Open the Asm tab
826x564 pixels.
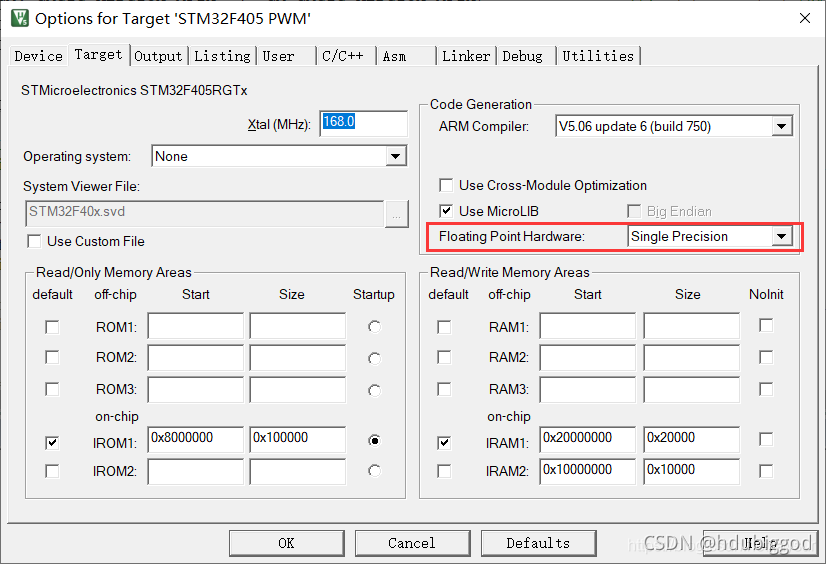click(406, 56)
